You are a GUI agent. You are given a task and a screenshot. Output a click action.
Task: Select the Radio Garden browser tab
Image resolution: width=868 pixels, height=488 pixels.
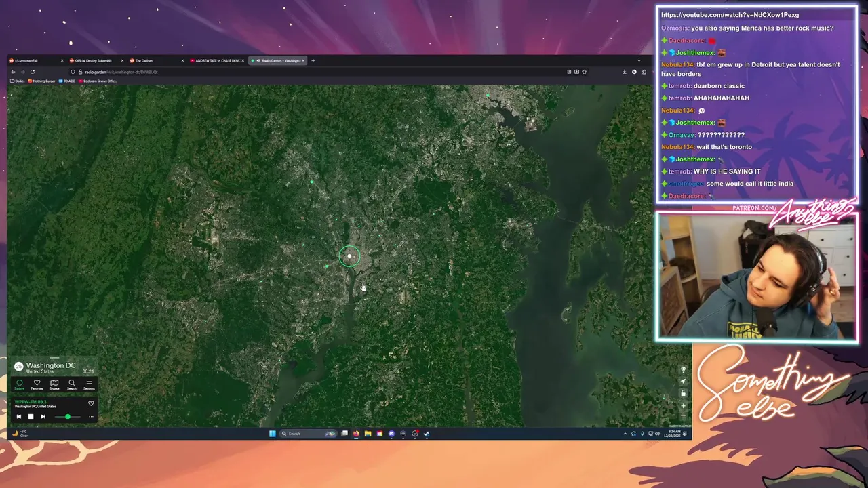pos(279,60)
